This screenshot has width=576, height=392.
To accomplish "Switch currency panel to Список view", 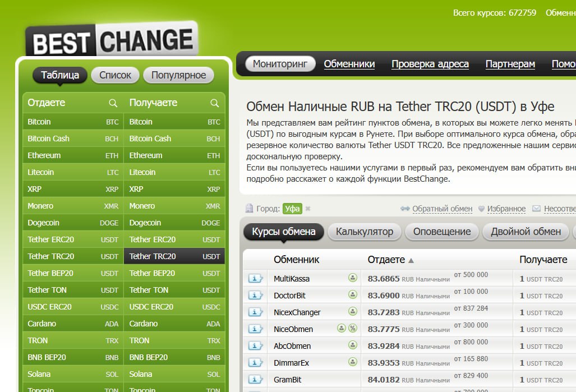I will pos(115,75).
